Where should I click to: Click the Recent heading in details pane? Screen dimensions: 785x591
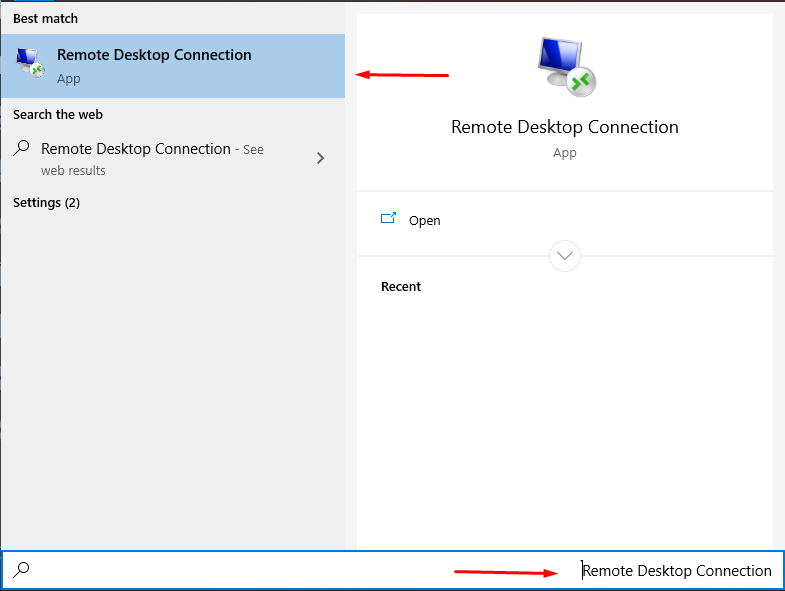pos(401,286)
